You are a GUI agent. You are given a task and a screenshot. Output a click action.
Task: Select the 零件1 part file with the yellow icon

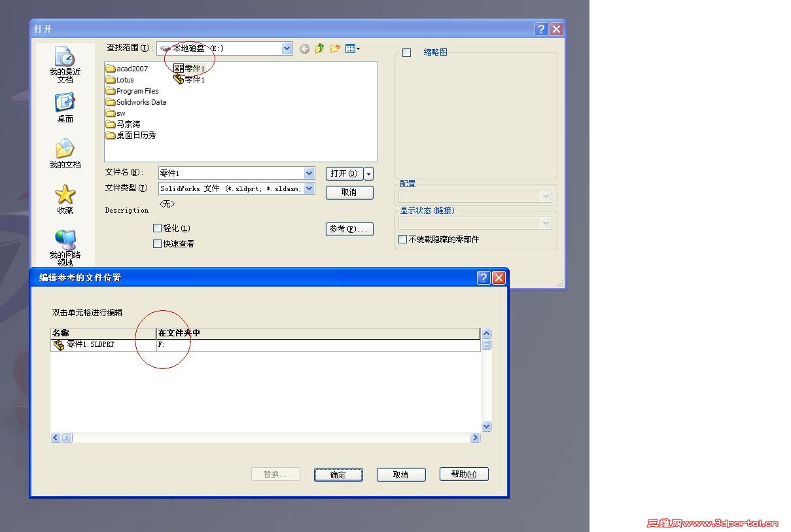pyautogui.click(x=190, y=79)
